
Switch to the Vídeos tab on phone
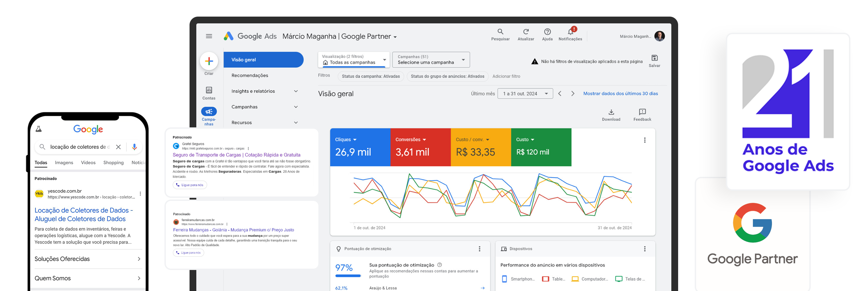88,163
